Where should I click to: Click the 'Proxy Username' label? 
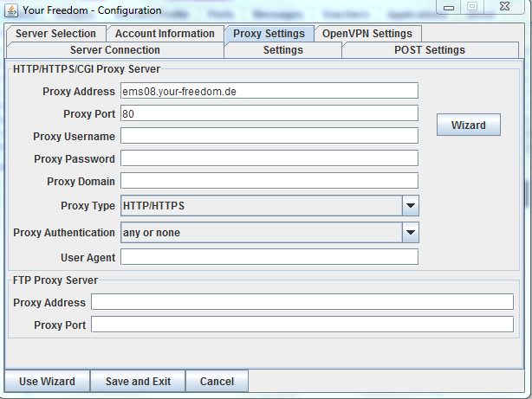(x=74, y=136)
